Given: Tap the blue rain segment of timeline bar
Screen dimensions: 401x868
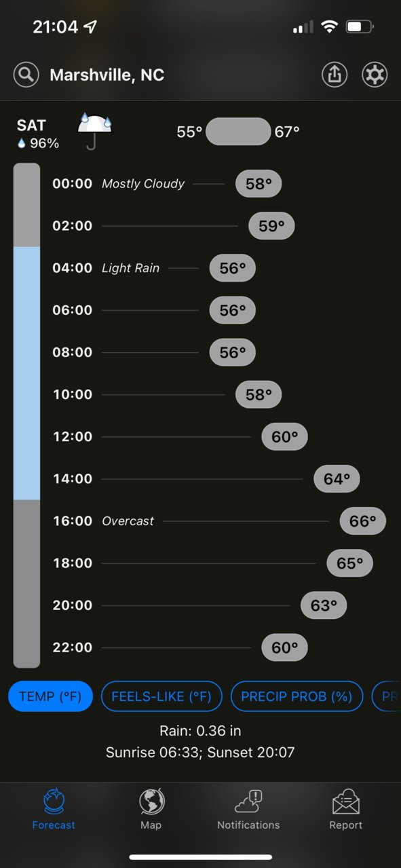Looking at the screenshot, I should coord(26,373).
